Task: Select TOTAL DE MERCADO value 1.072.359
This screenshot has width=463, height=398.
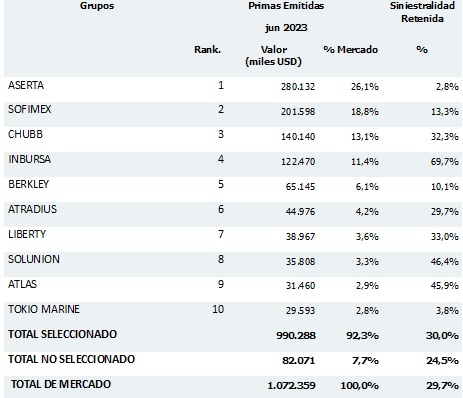Action: (x=291, y=386)
